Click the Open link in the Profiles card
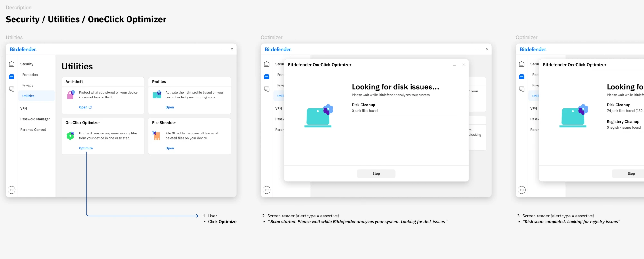644x259 pixels. (x=170, y=107)
